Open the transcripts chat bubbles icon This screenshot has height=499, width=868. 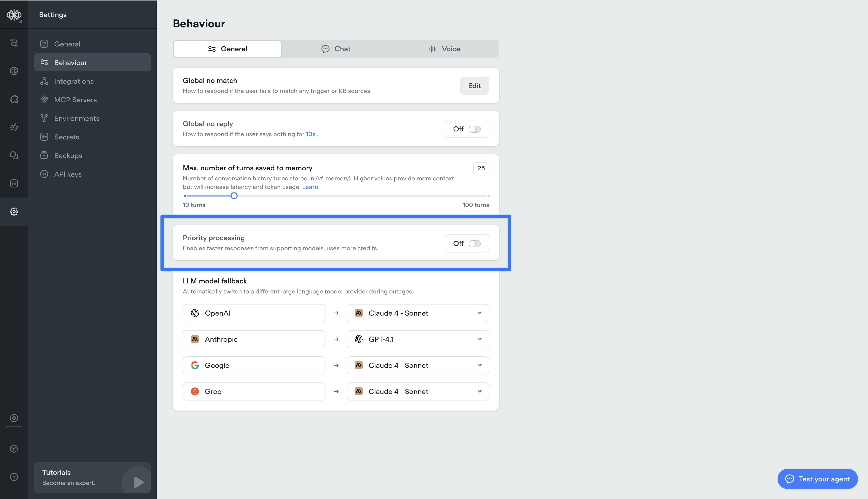[14, 155]
